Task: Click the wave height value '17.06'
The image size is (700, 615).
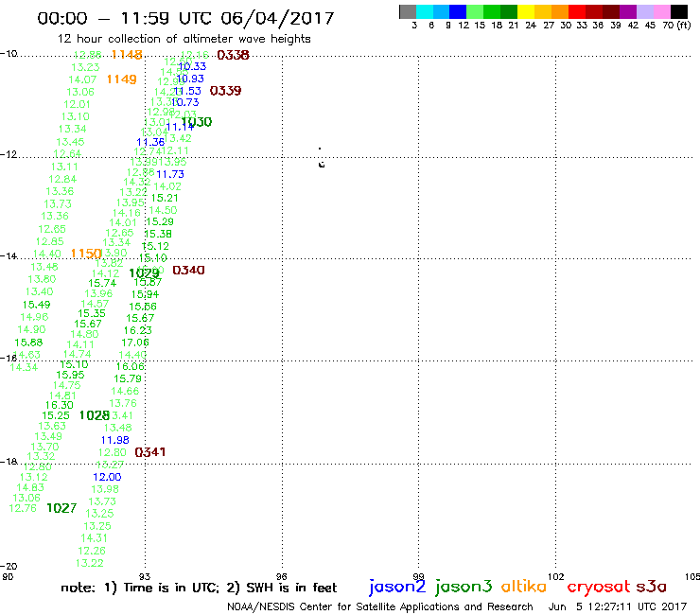Action: pos(135,343)
